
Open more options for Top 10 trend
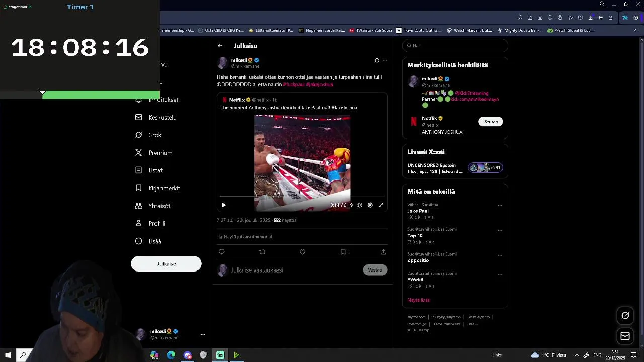[x=500, y=230]
